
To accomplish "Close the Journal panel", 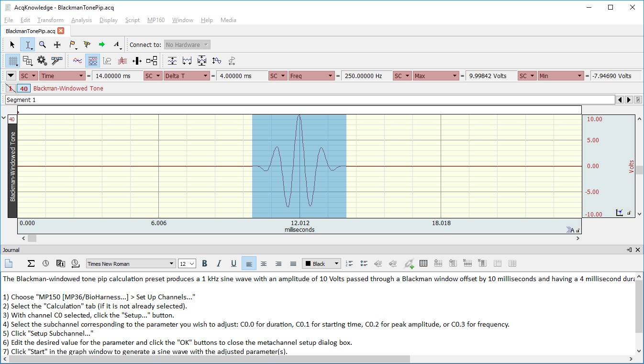I will tap(638, 250).
